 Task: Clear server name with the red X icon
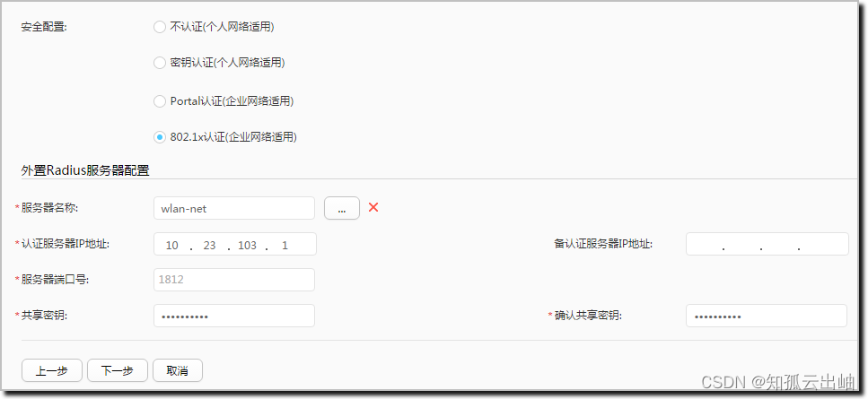(x=373, y=208)
